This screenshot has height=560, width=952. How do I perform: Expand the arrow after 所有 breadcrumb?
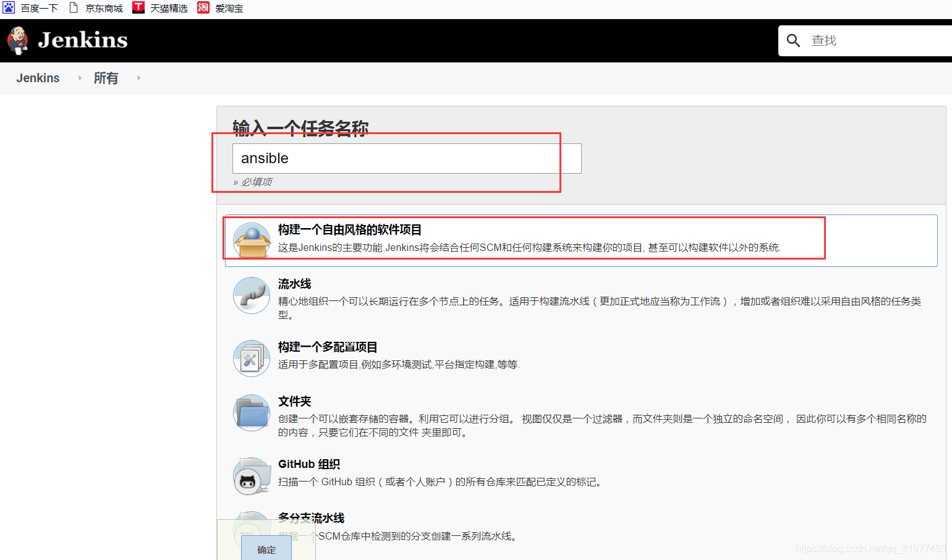point(138,78)
